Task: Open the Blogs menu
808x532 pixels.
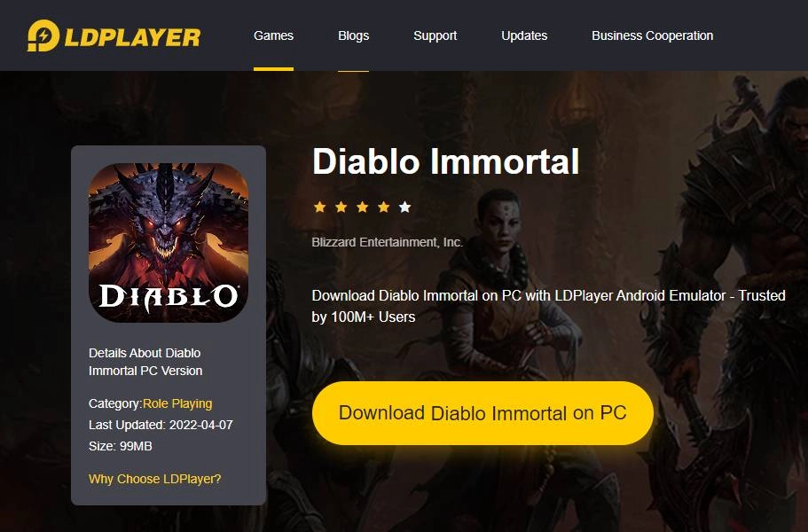Action: [x=354, y=35]
